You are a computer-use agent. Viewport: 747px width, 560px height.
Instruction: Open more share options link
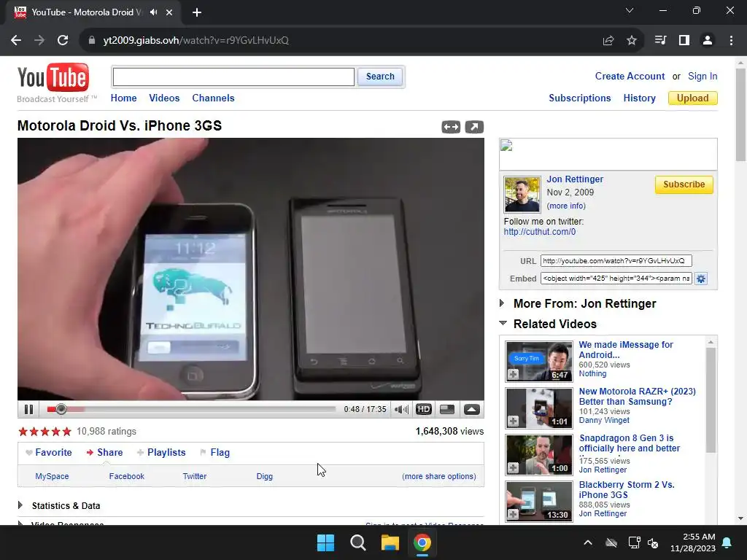(438, 476)
